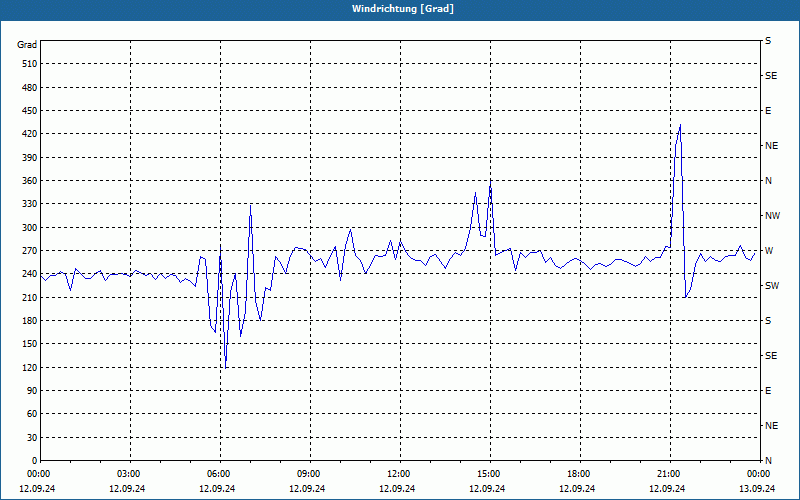Select the 510 axis value
Viewport: 800px width, 500px height.
[x=30, y=64]
